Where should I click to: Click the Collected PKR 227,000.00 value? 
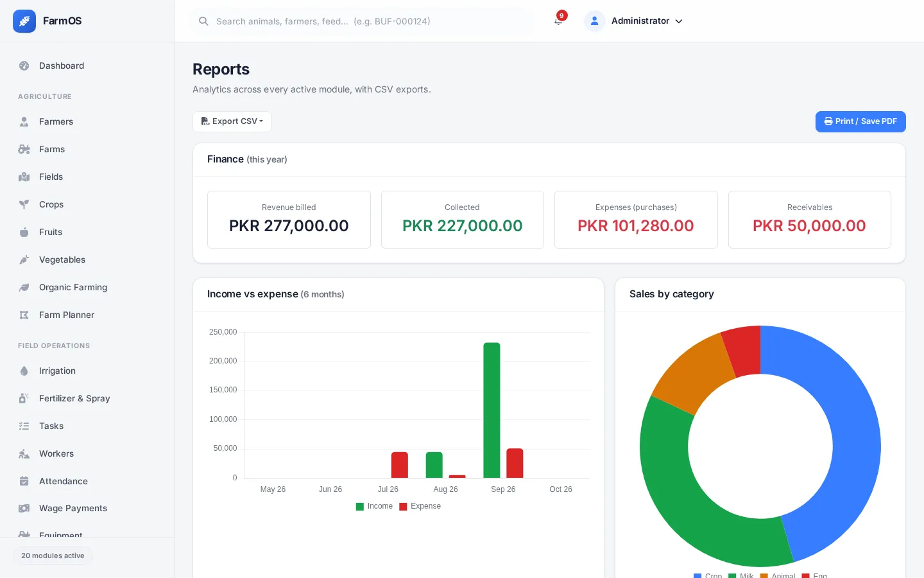pyautogui.click(x=462, y=226)
